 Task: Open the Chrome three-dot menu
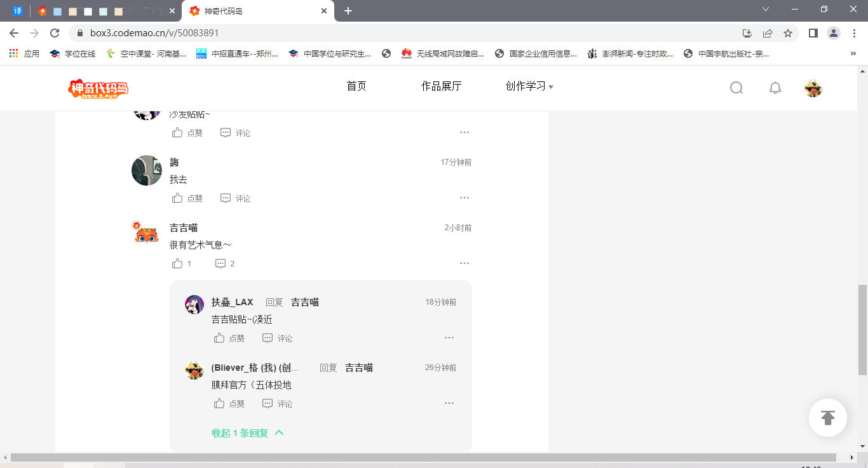click(x=853, y=33)
